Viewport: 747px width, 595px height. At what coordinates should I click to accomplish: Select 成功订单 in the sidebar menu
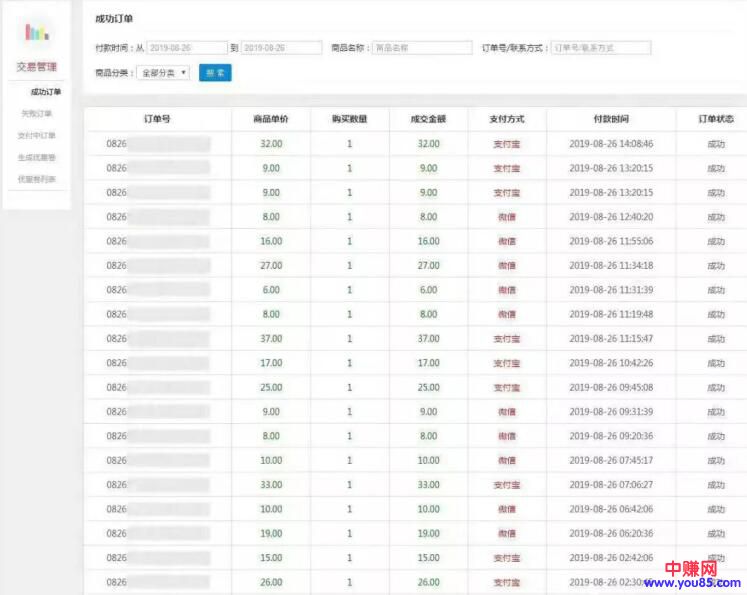click(45, 92)
